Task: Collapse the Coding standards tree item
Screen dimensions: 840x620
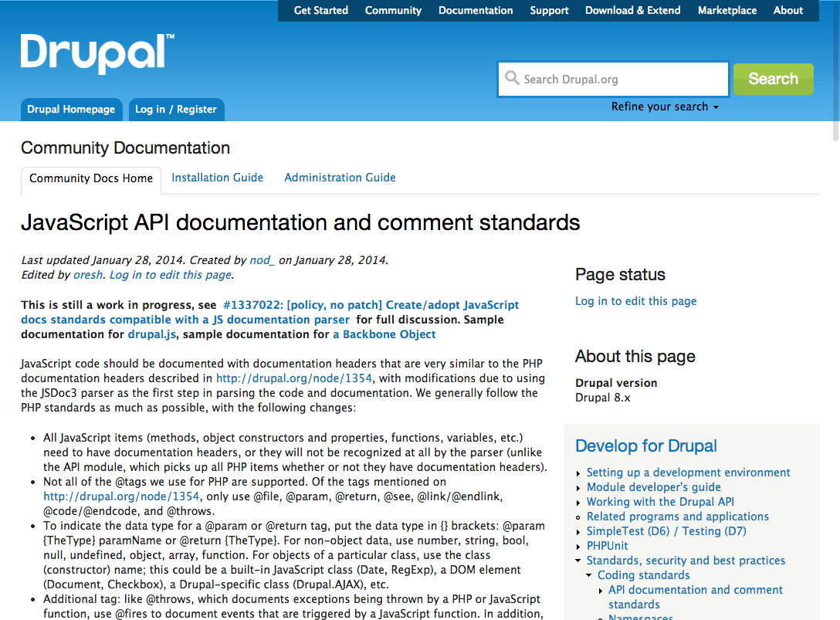Action: (x=590, y=576)
